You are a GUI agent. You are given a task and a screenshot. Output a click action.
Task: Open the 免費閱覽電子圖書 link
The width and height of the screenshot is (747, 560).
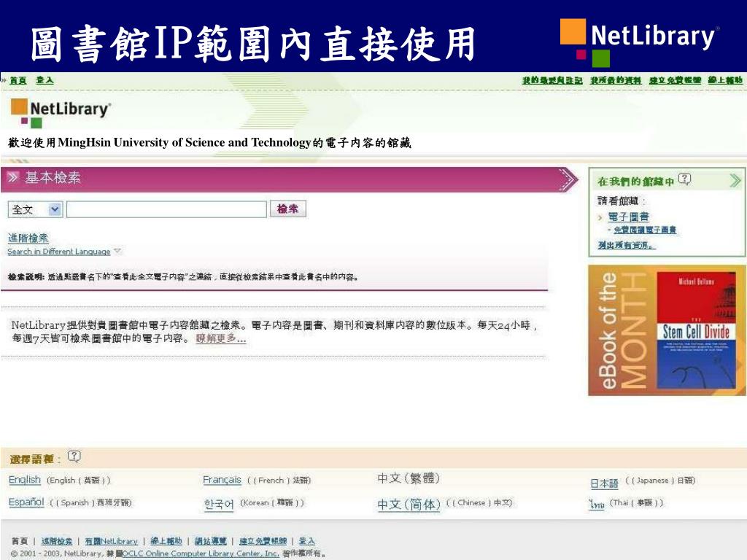click(645, 230)
